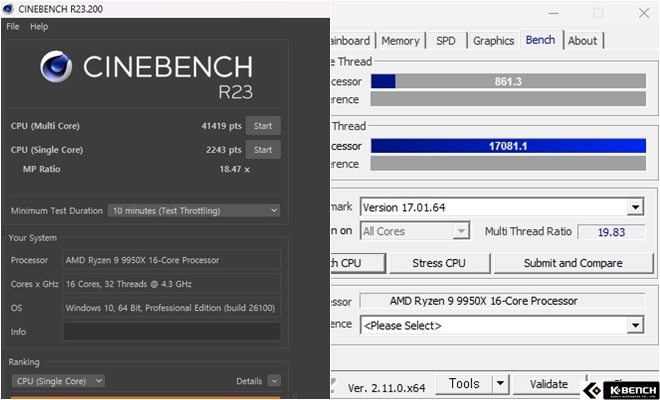The image size is (660, 400).
Task: Open benchmark Version 17.01.64 dropdown
Action: (502, 207)
